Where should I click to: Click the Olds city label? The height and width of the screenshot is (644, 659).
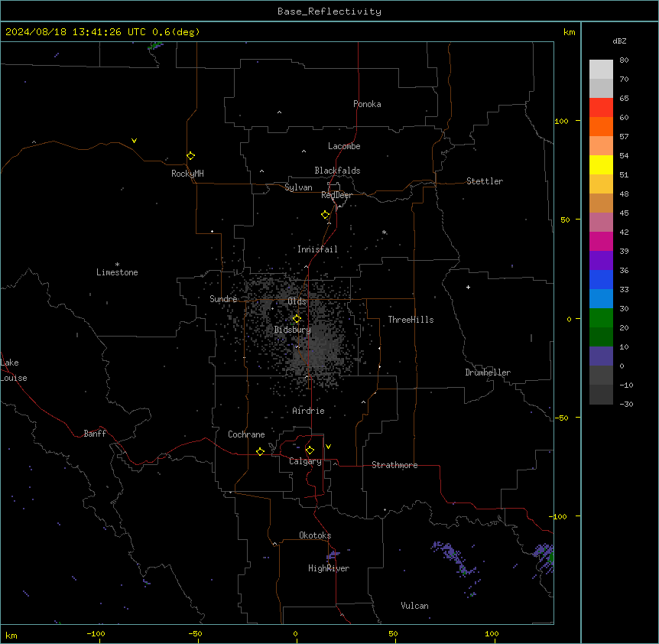pyautogui.click(x=297, y=301)
